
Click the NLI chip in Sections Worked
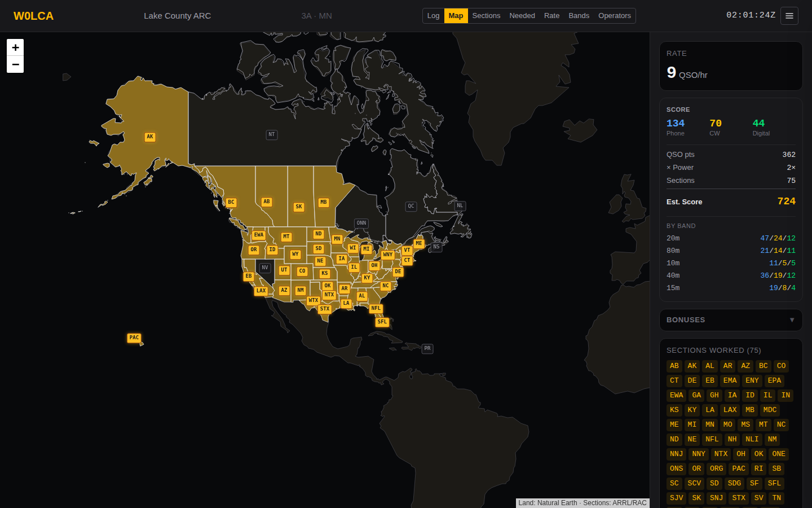[752, 439]
